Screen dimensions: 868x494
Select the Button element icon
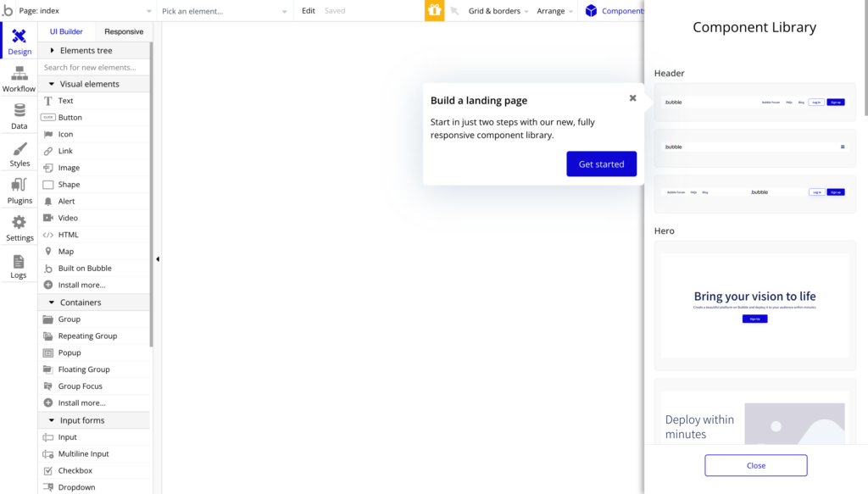pos(48,117)
